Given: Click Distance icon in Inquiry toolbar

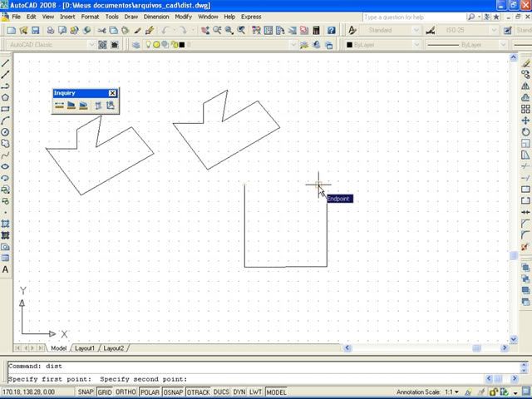Looking at the screenshot, I should [x=59, y=106].
